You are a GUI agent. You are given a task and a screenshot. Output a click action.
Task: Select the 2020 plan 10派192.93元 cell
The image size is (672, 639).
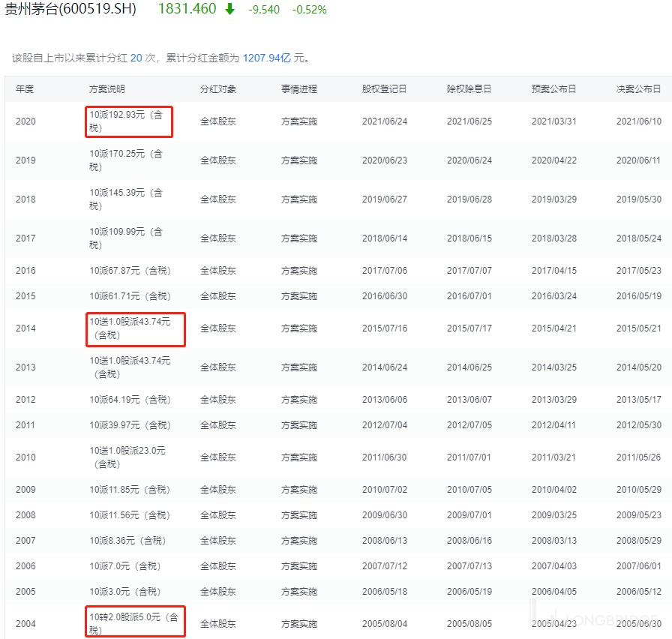pos(128,121)
